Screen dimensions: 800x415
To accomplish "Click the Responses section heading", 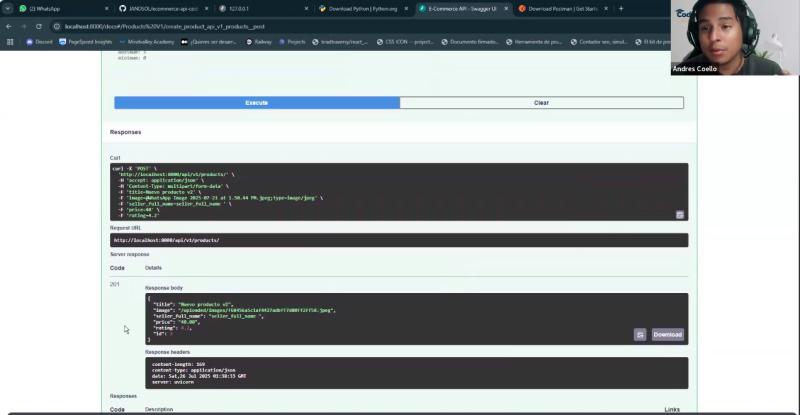I will (x=126, y=132).
